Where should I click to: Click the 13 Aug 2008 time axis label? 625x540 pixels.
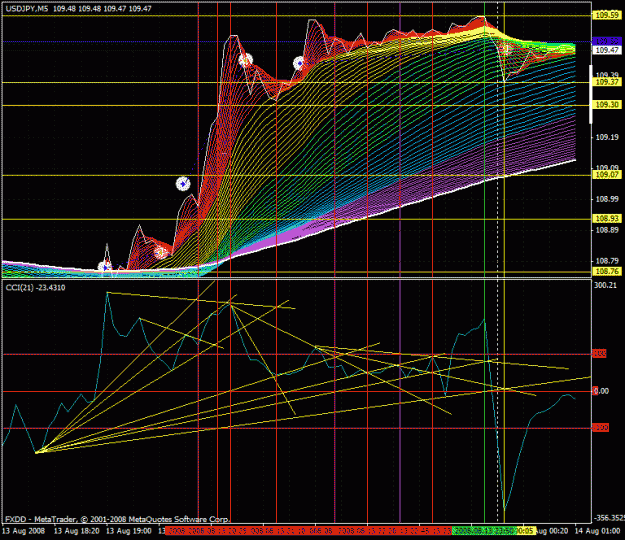(24, 531)
